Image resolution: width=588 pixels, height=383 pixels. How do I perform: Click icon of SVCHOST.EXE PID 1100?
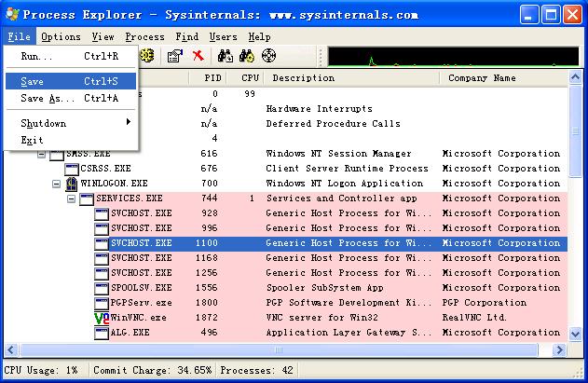point(102,243)
